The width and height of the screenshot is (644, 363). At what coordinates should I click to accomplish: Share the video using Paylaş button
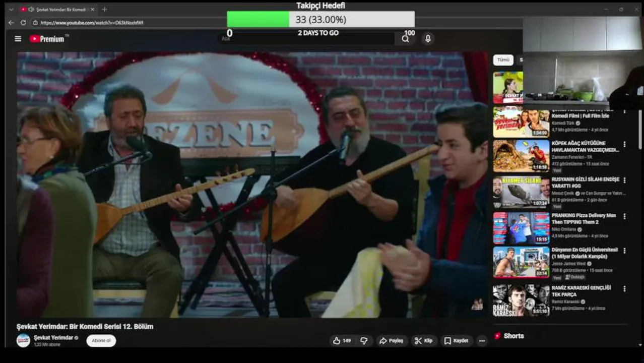click(392, 341)
